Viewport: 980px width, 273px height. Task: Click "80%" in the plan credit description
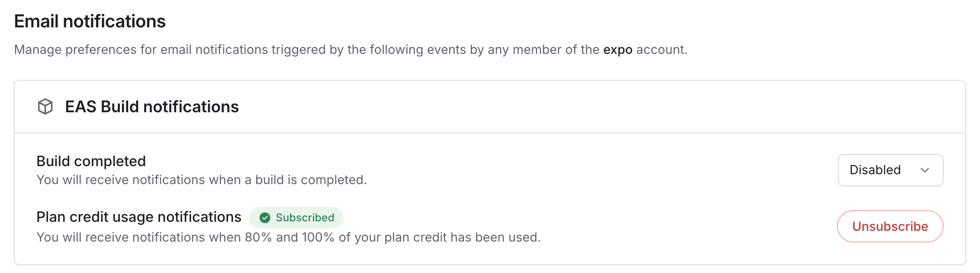[x=258, y=237]
